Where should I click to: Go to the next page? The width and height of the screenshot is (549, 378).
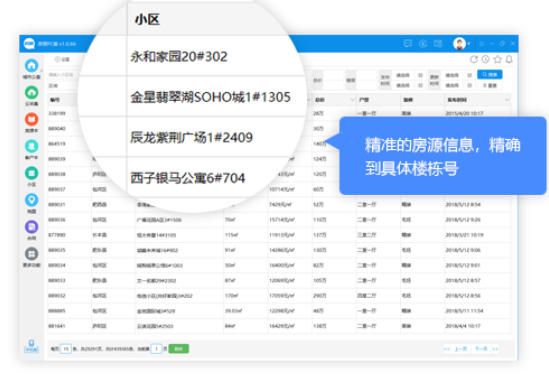pos(481,349)
